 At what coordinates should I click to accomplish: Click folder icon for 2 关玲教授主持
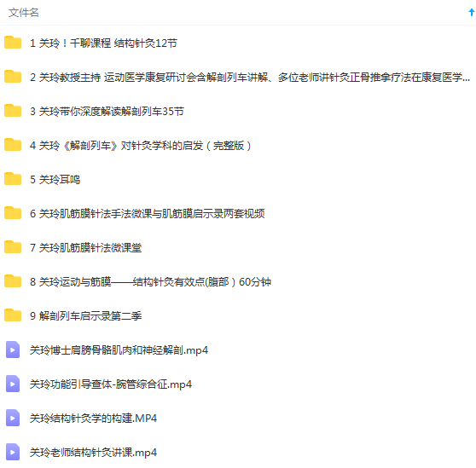click(13, 77)
